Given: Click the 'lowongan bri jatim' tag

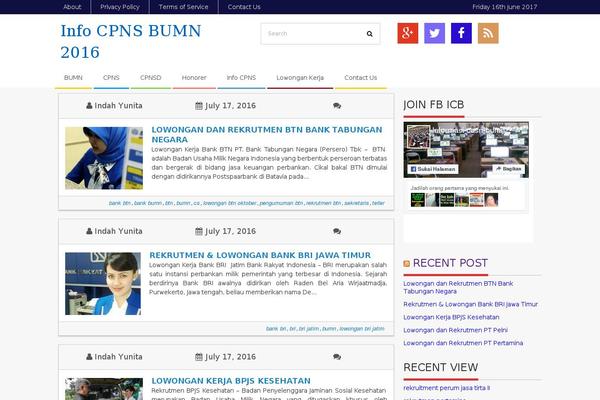Looking at the screenshot, I should click(362, 329).
